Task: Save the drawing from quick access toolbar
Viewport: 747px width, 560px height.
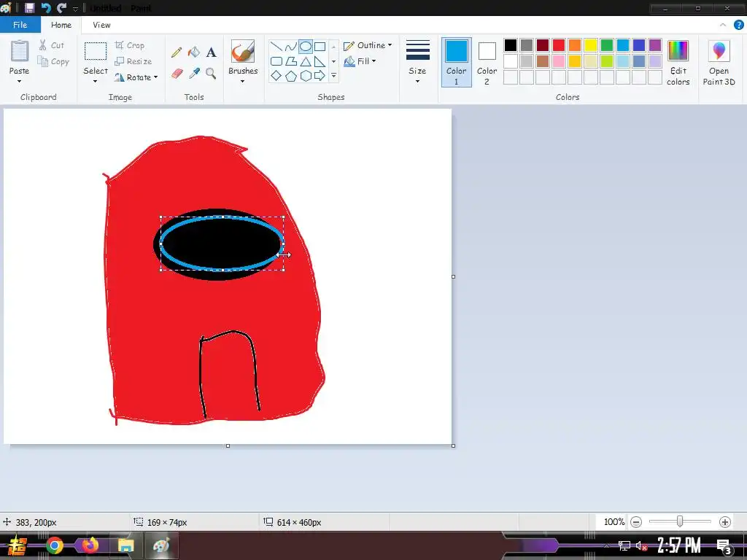Action: (29, 8)
